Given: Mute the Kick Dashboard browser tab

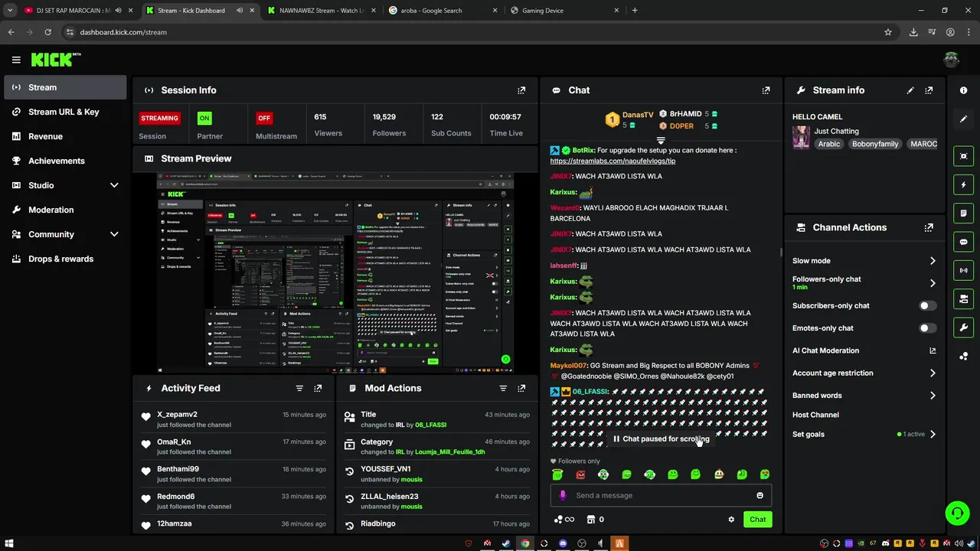Looking at the screenshot, I should [240, 11].
